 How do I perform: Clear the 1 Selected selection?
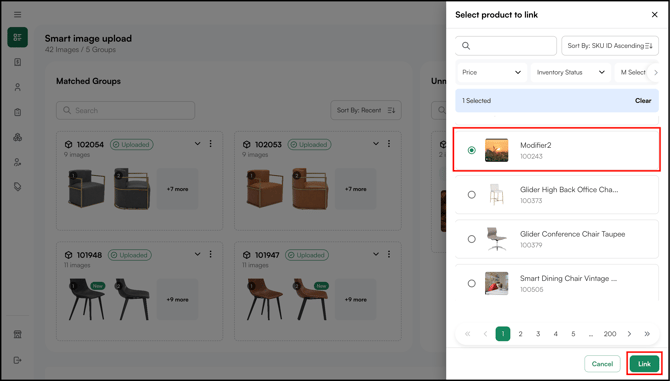coord(643,101)
